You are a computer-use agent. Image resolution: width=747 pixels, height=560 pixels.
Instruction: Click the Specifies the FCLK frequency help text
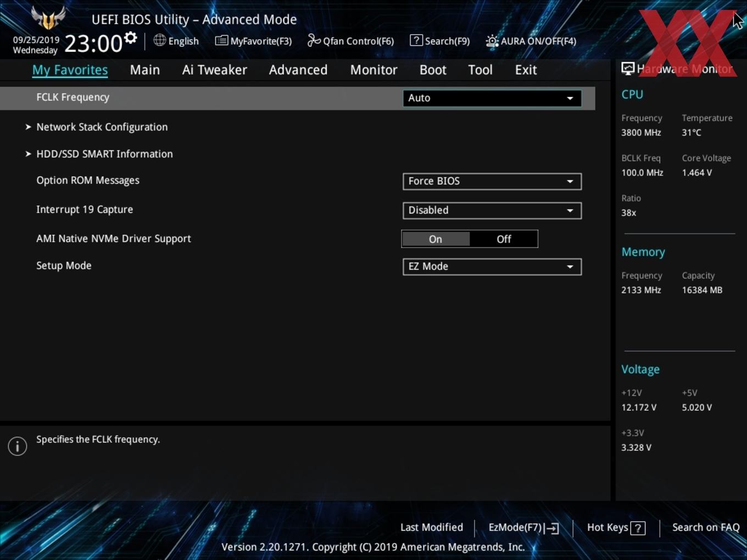point(98,439)
